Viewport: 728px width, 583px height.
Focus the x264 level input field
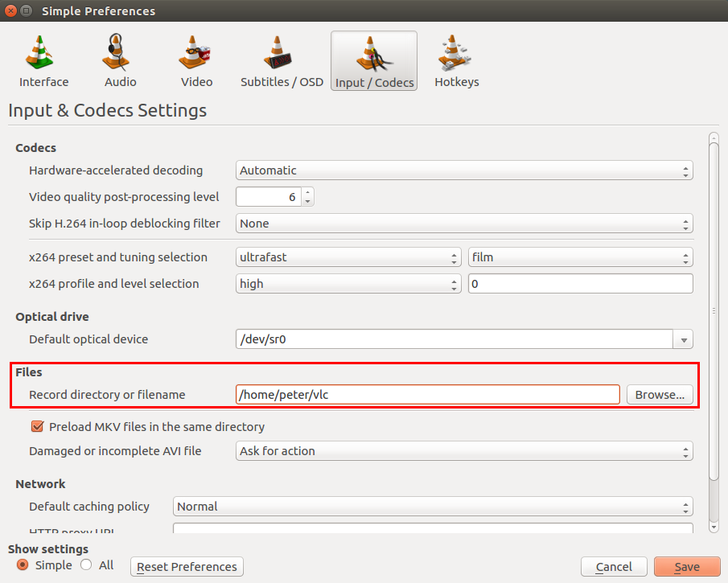coord(580,284)
